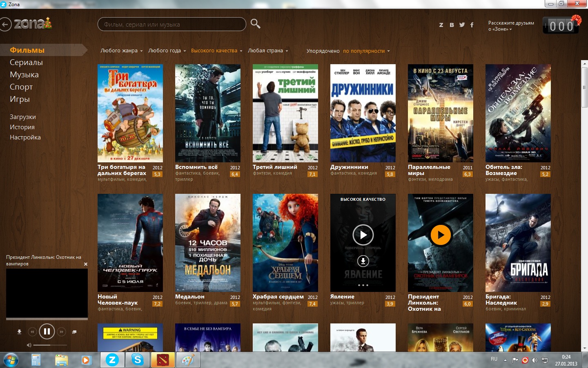Switch to the Dota 2 taskbar icon

(163, 360)
